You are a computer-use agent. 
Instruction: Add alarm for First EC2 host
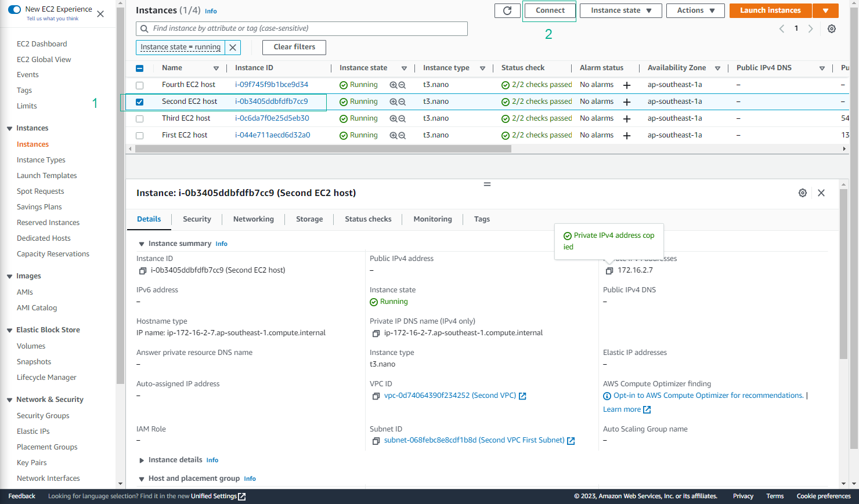point(627,136)
